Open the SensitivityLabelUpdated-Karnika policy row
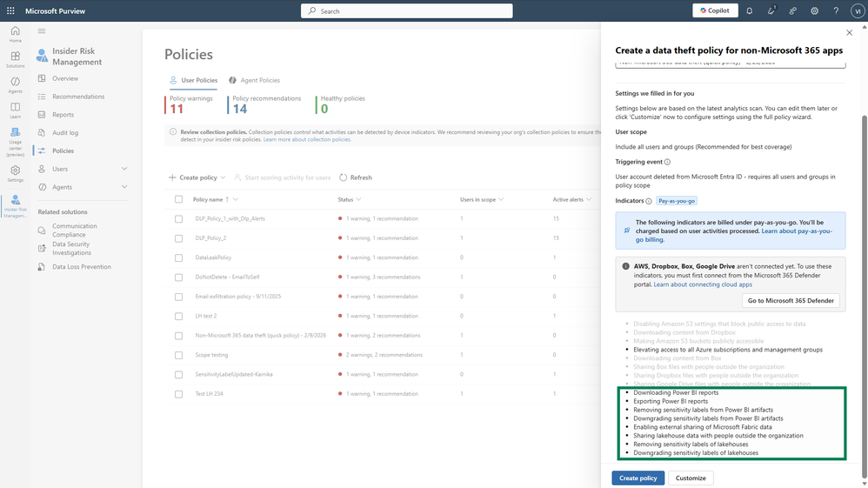 tap(234, 374)
